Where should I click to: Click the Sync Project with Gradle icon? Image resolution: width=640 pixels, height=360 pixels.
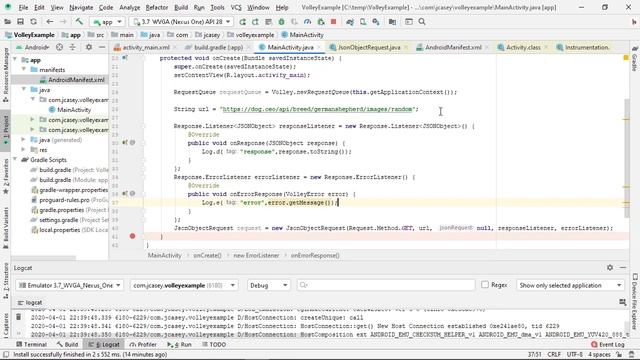point(350,22)
